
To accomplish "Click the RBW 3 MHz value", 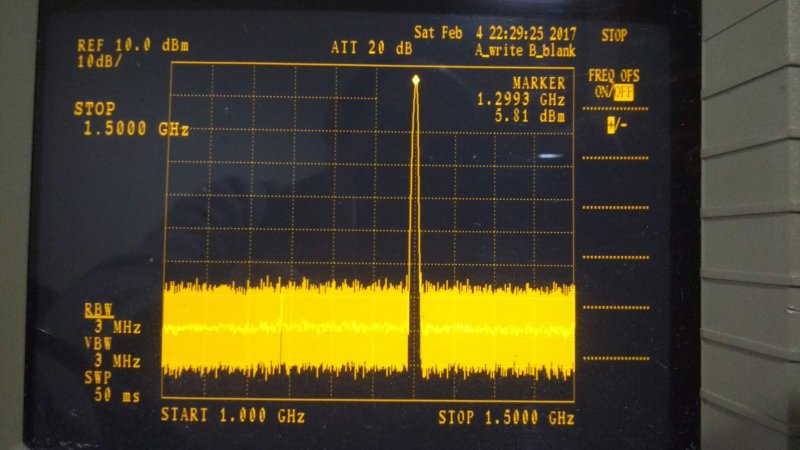I will coord(118,328).
